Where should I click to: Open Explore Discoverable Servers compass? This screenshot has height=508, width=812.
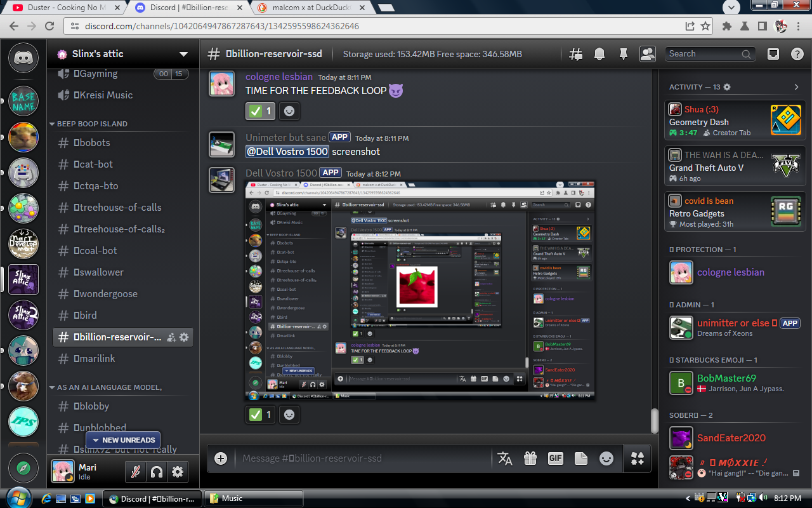23,469
